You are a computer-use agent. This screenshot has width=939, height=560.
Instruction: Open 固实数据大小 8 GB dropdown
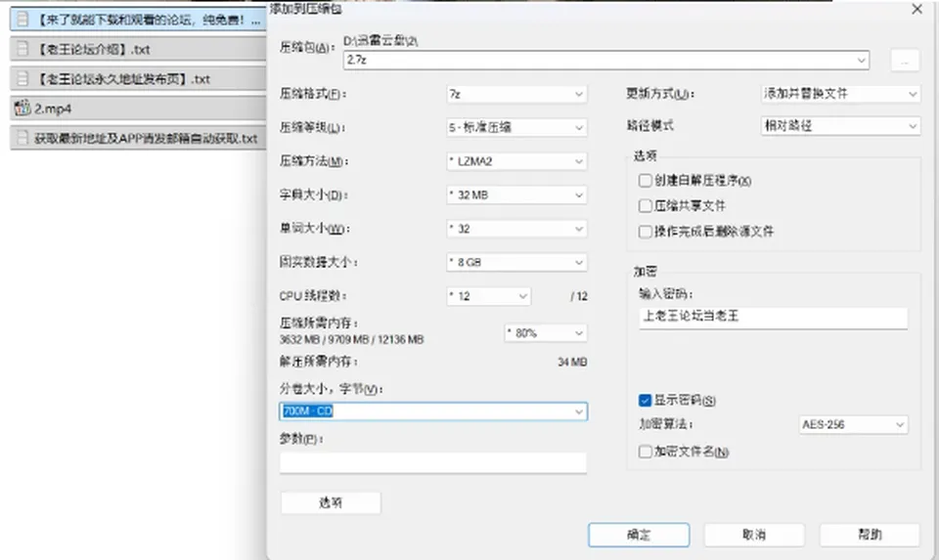(516, 262)
